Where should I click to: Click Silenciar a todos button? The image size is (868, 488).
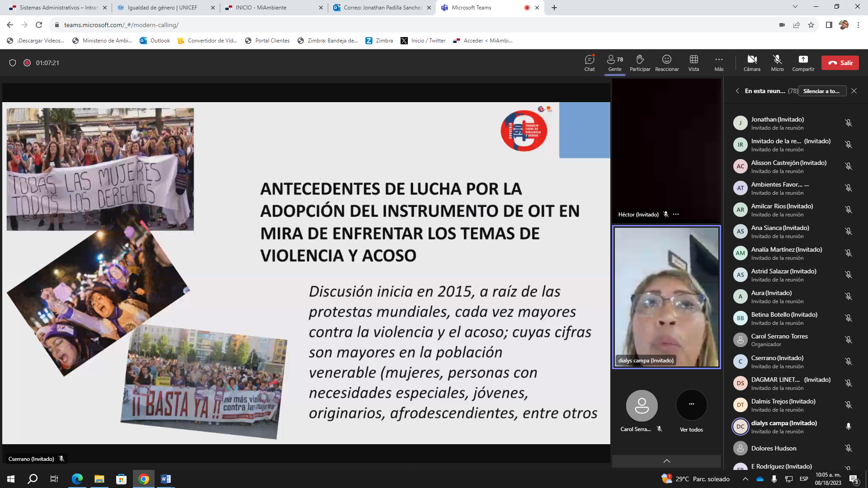point(822,91)
